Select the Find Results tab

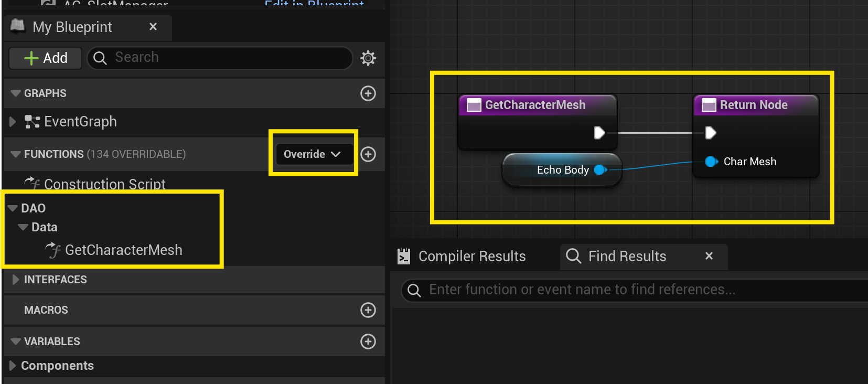[x=627, y=257]
